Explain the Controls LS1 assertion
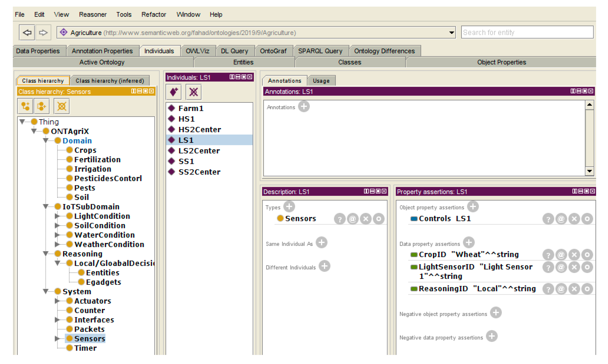 coord(548,219)
